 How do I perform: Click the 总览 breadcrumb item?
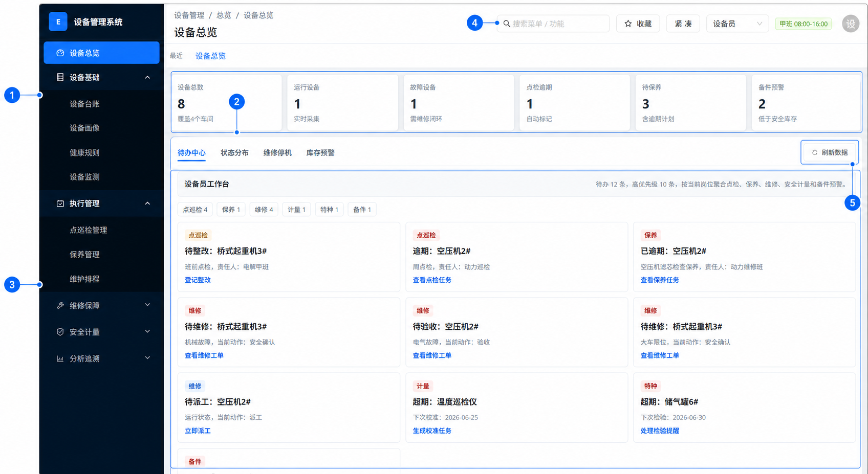coord(224,15)
